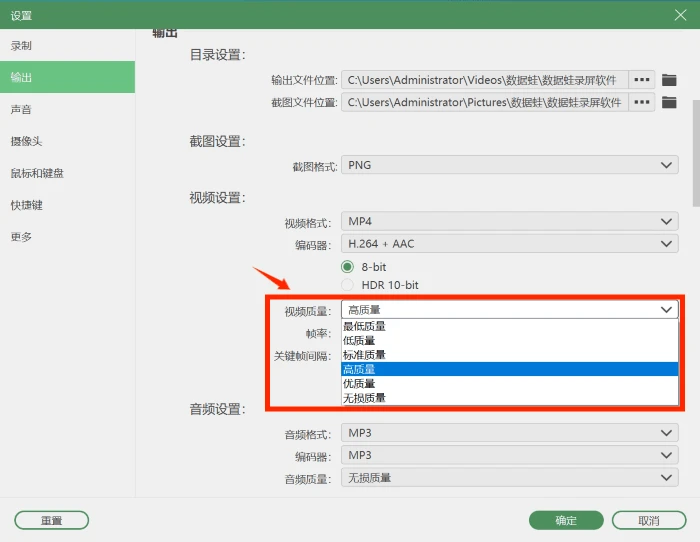Select the 8-bit radio button
The height and width of the screenshot is (542, 700).
coord(347,267)
